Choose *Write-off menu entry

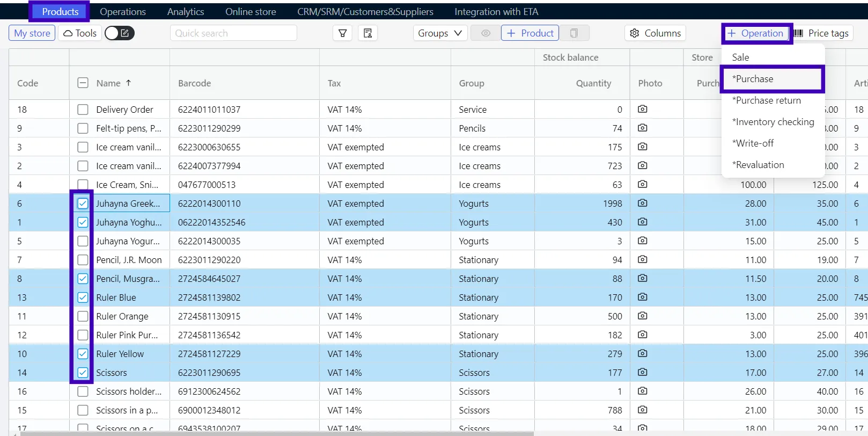[773, 143]
